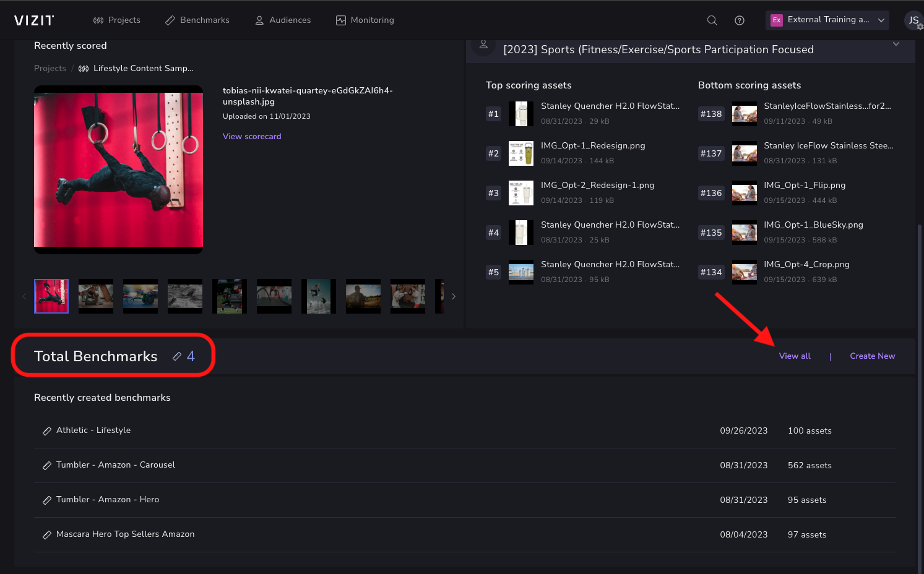Select the second thumbnail in the carousel
This screenshot has width=924, height=574.
96,296
